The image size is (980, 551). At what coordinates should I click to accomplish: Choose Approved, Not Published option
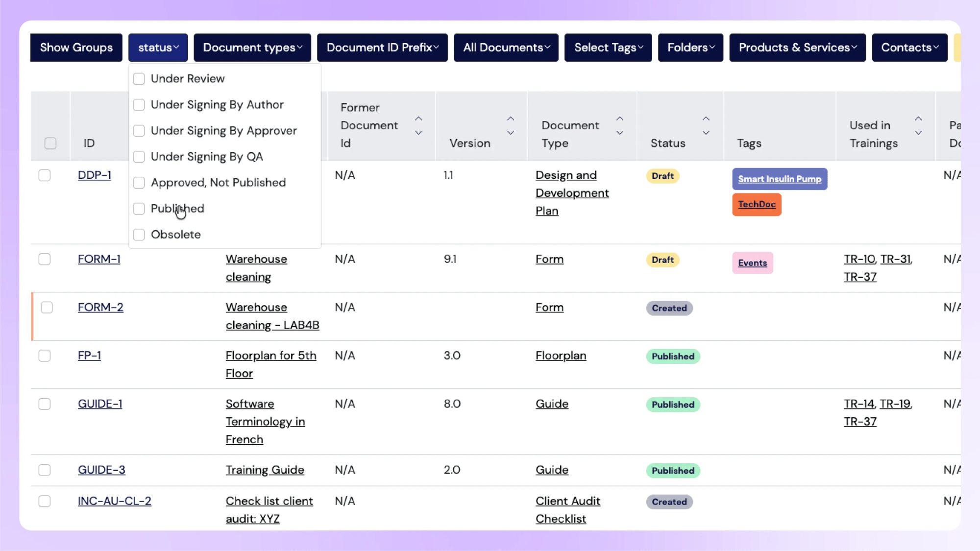[139, 183]
